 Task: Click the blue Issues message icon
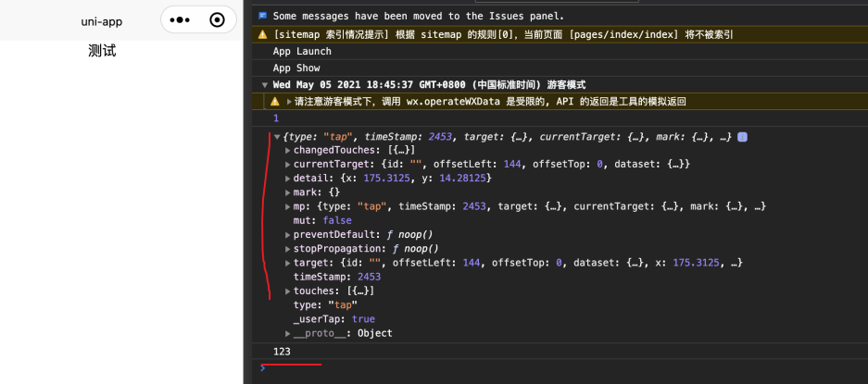[263, 16]
